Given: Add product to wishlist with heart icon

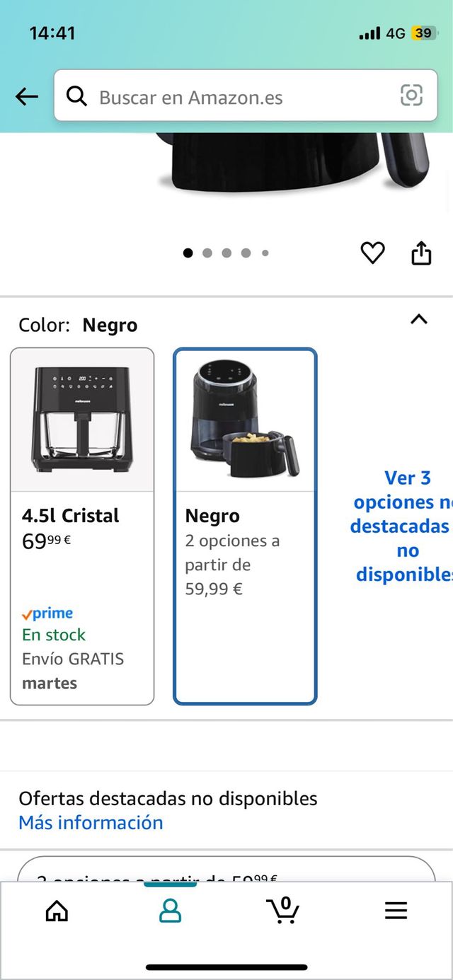Looking at the screenshot, I should tap(372, 253).
